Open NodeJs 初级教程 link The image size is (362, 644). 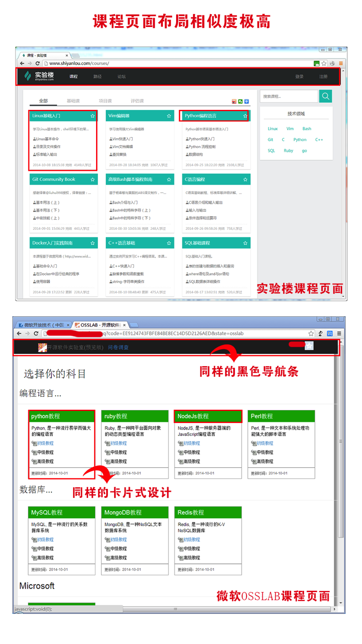click(191, 443)
